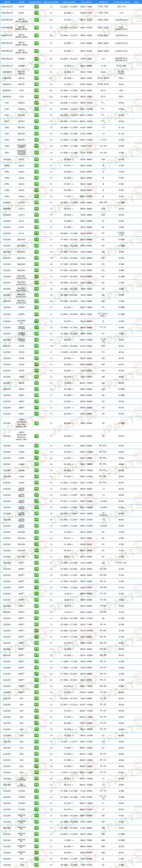Click fuel icon in Chevrolet Aveo 03.2005-12.2007 row

click(36, 7)
